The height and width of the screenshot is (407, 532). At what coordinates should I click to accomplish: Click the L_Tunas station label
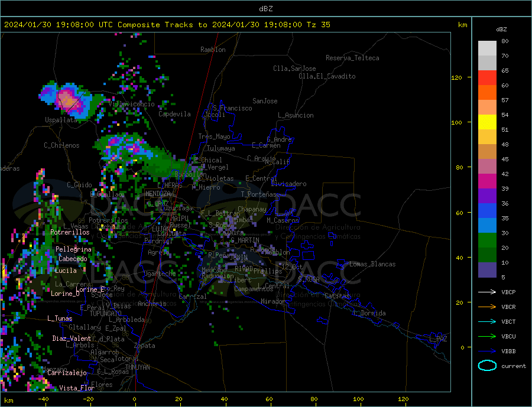(60, 318)
